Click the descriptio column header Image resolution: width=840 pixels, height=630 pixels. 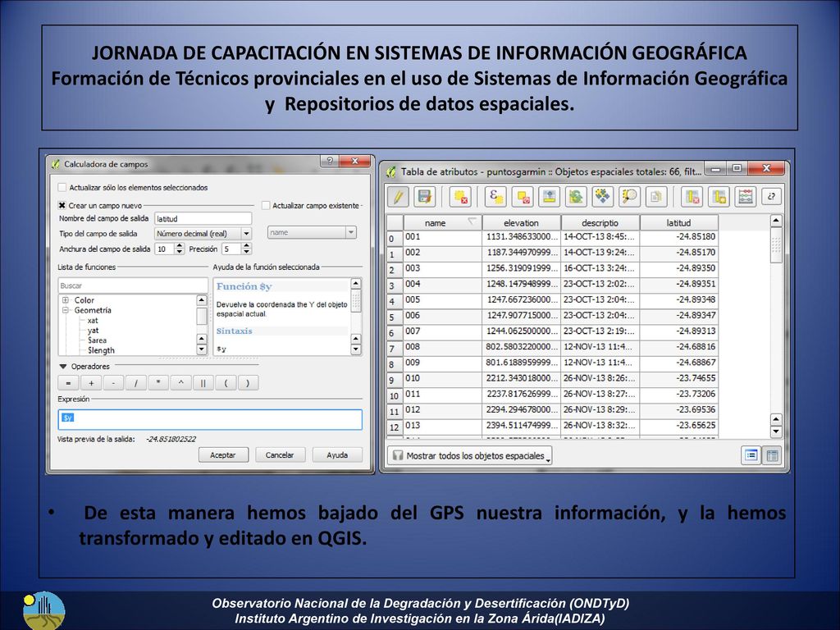point(600,223)
